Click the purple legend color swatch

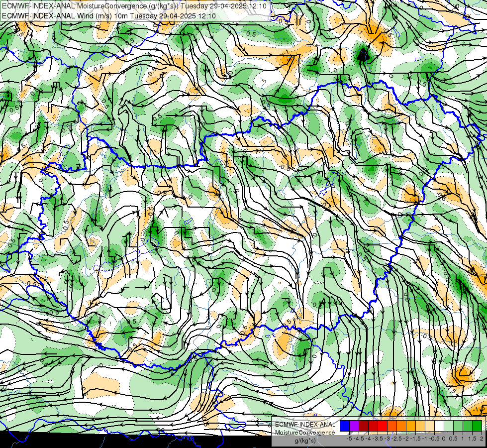coord(354,426)
